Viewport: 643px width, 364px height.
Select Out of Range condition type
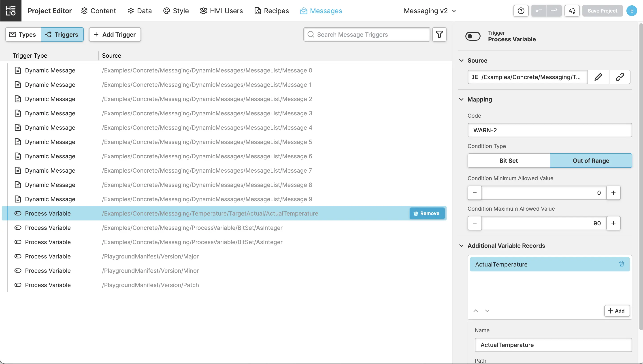click(x=591, y=161)
